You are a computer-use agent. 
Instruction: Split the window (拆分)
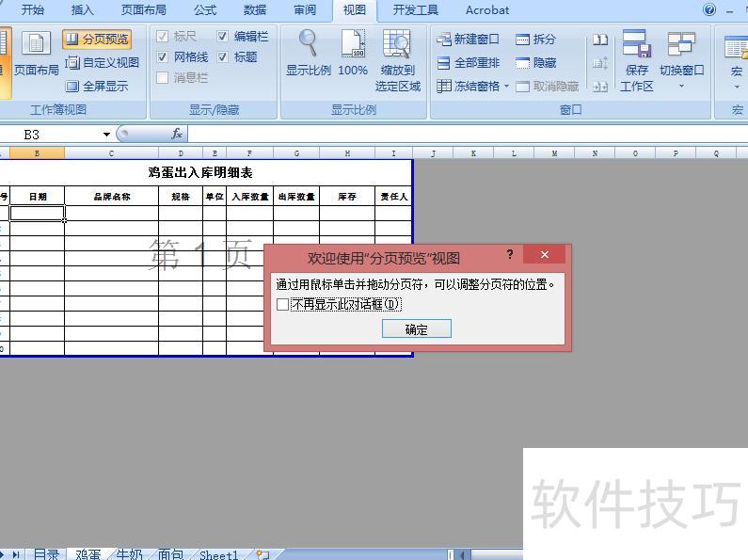tap(535, 40)
